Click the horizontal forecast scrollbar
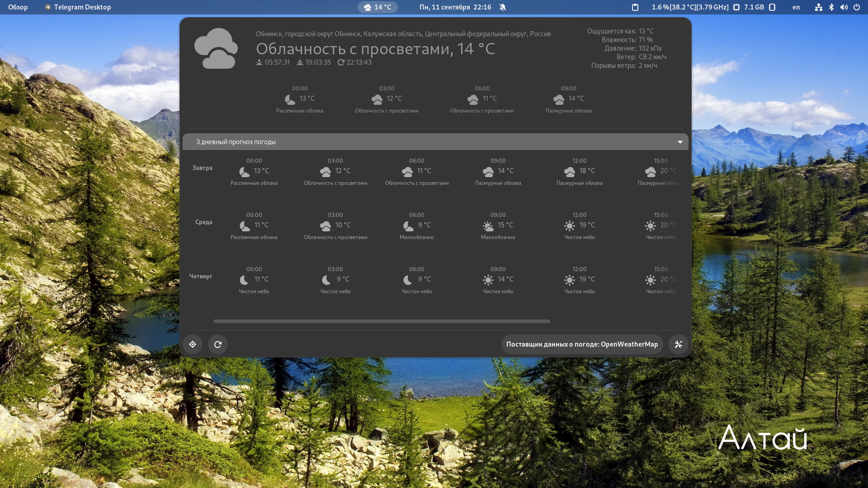This screenshot has width=868, height=488. [382, 321]
